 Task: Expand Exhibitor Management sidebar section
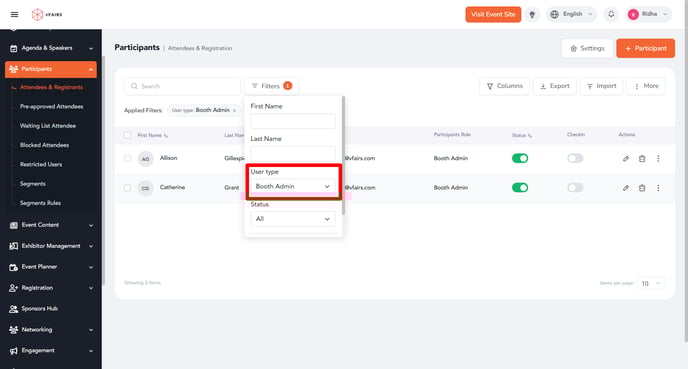click(x=51, y=246)
